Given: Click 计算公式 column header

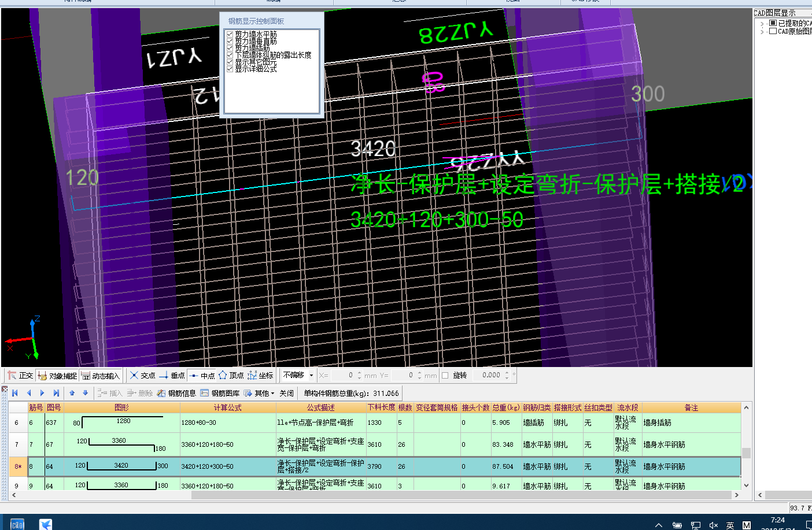Looking at the screenshot, I should click(x=228, y=407).
